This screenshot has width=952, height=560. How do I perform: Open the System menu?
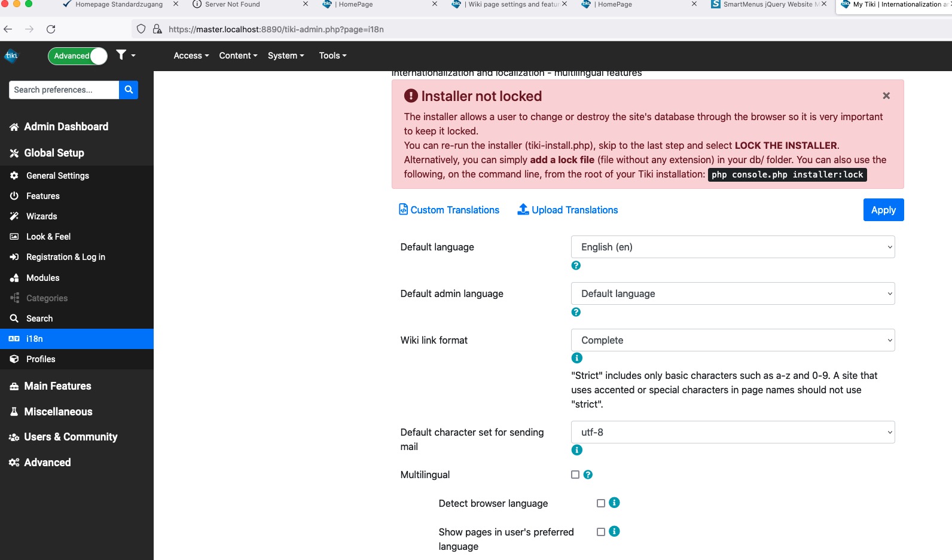pos(286,56)
